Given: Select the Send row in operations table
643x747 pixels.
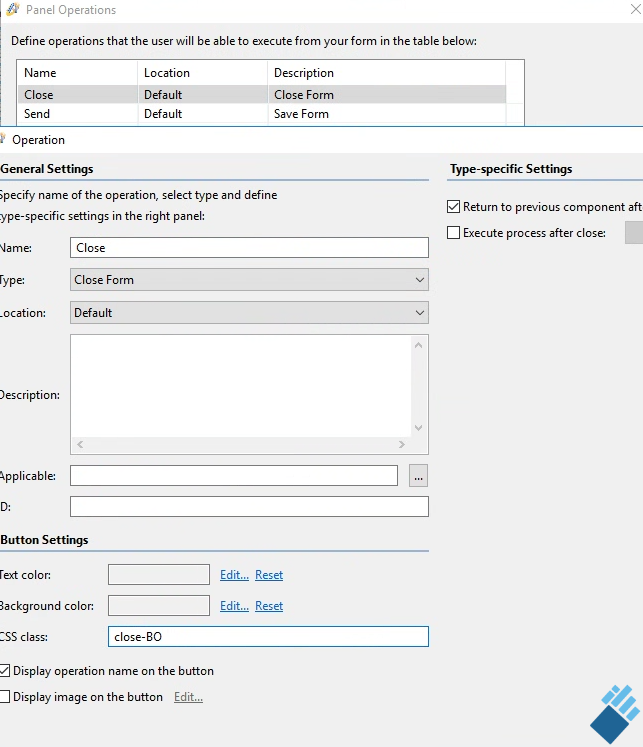Looking at the screenshot, I should point(261,114).
